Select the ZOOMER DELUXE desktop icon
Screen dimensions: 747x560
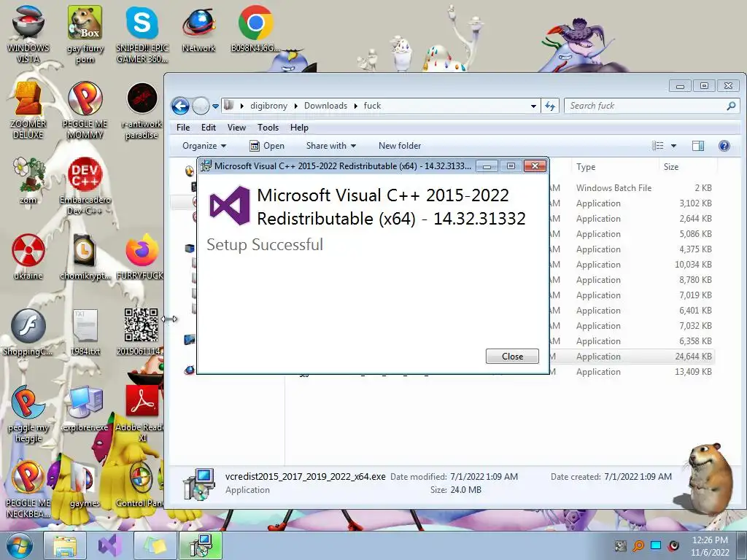click(28, 111)
